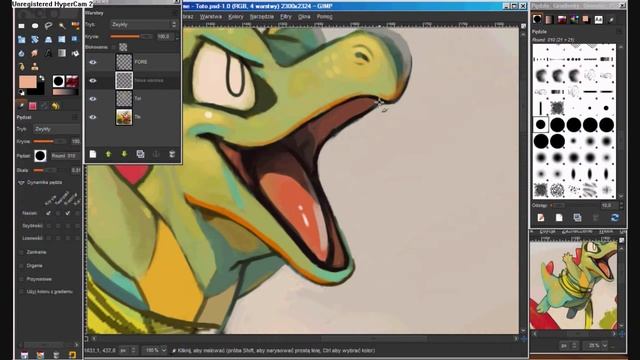Screen dimensions: 640x360
Task: Restore saved tool options icon
Action: pyautogui.click(x=40, y=355)
